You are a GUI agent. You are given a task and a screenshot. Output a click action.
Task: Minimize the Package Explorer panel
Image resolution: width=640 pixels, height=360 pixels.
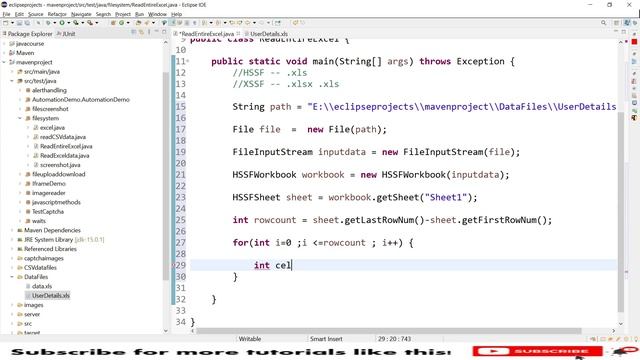(156, 32)
